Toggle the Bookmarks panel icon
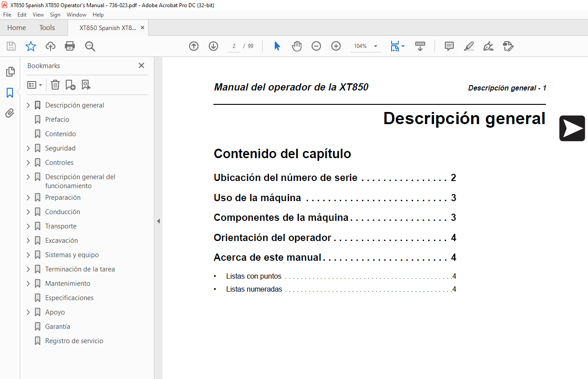 (x=10, y=93)
